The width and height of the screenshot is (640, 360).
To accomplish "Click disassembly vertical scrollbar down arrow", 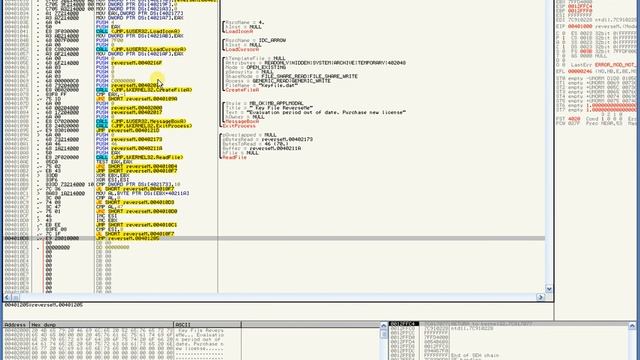I will click(549, 289).
